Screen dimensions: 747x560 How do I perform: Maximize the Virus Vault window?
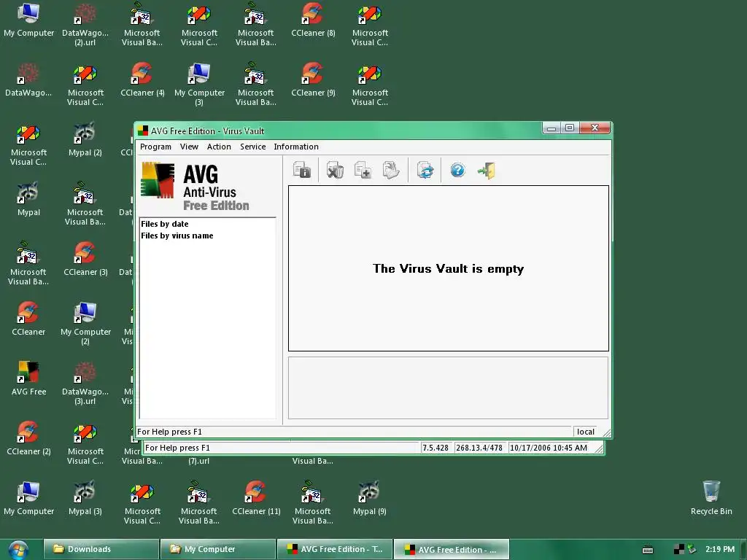tap(570, 128)
